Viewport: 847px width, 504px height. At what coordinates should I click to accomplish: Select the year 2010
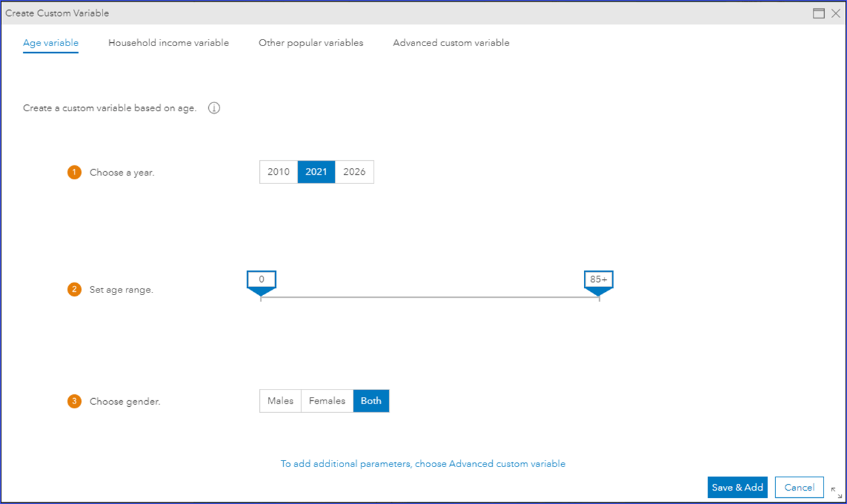click(278, 172)
